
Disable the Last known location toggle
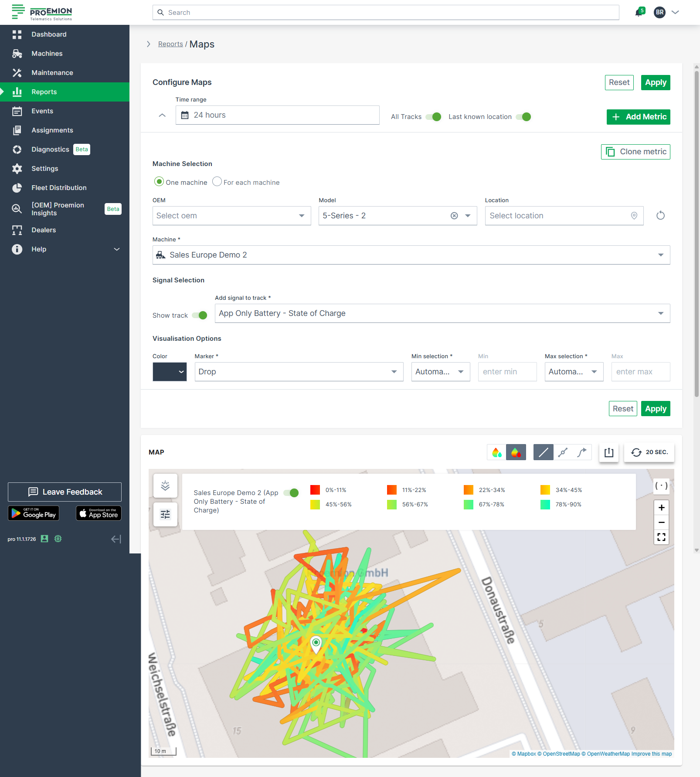[x=523, y=117]
